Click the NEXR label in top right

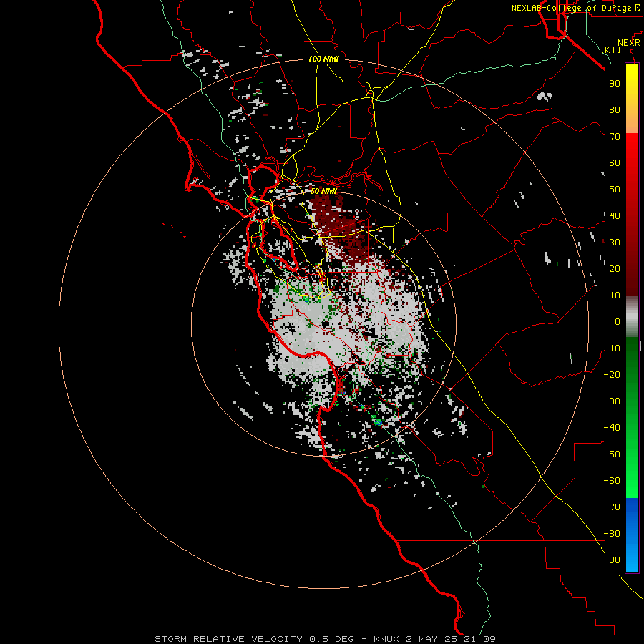tap(629, 43)
